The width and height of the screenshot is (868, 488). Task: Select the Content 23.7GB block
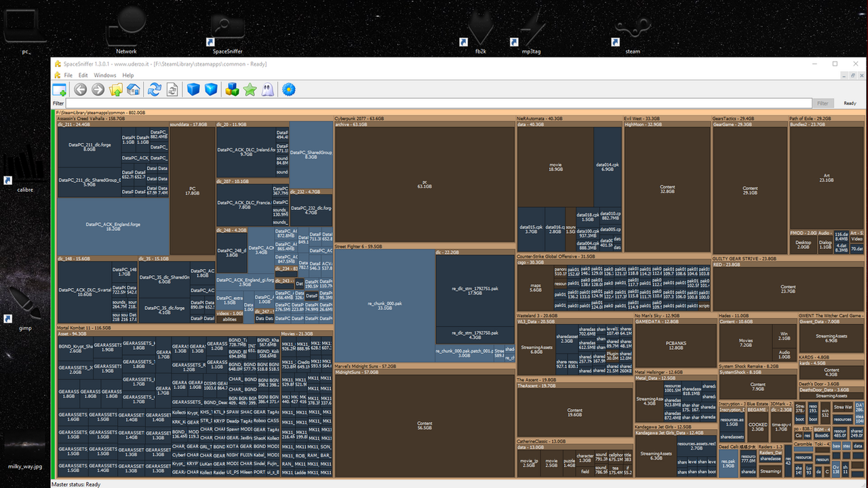[788, 289]
